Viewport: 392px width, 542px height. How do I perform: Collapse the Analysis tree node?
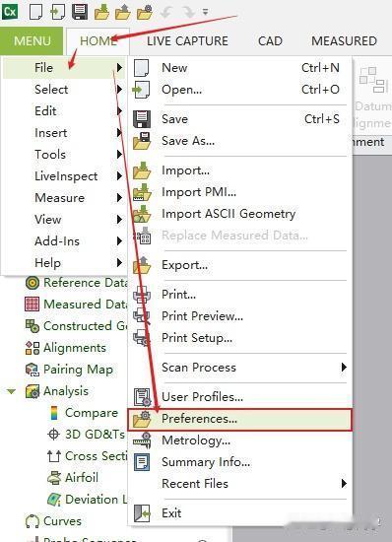11,391
